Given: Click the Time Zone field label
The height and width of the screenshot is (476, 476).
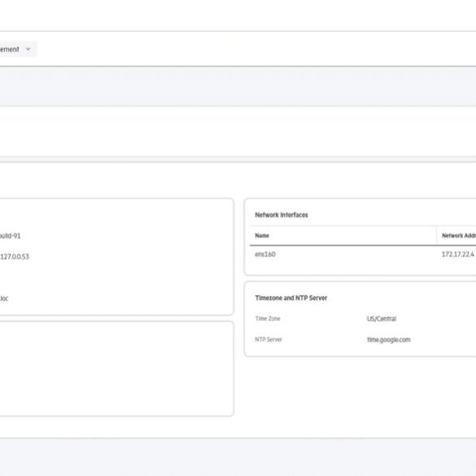Looking at the screenshot, I should (268, 318).
